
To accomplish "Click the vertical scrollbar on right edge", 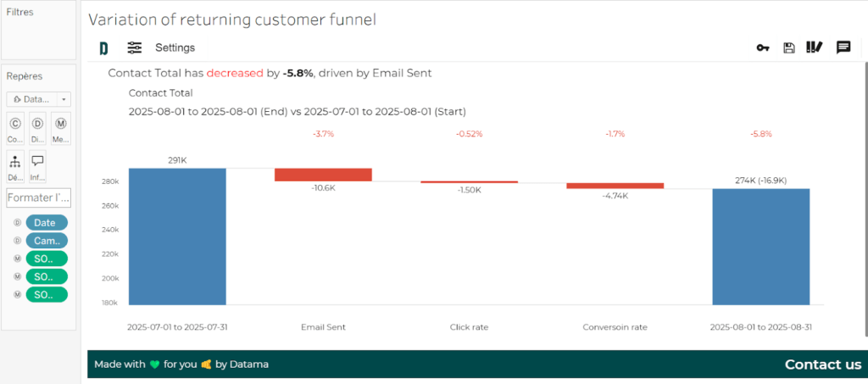I will [865, 199].
